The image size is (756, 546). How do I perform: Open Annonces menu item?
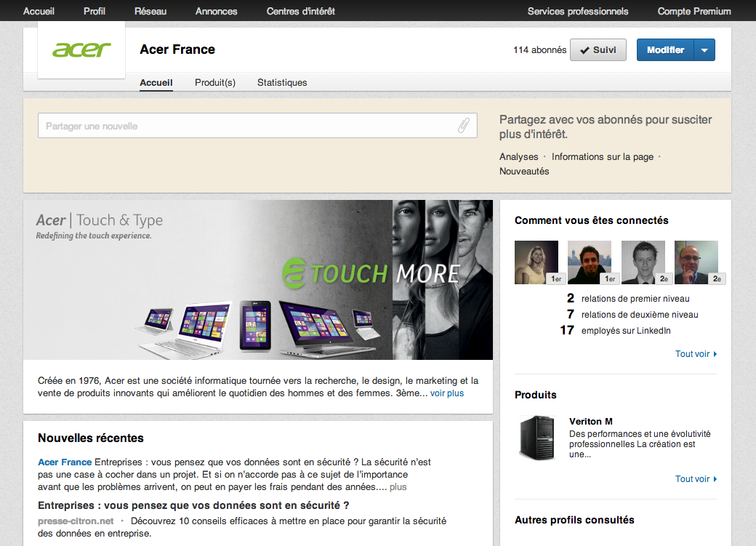pos(216,11)
